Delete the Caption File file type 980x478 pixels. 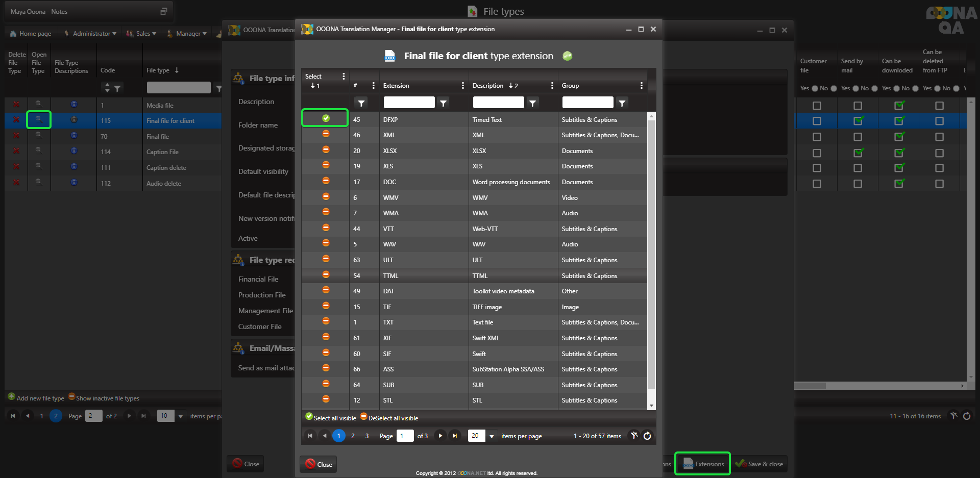[16, 152]
